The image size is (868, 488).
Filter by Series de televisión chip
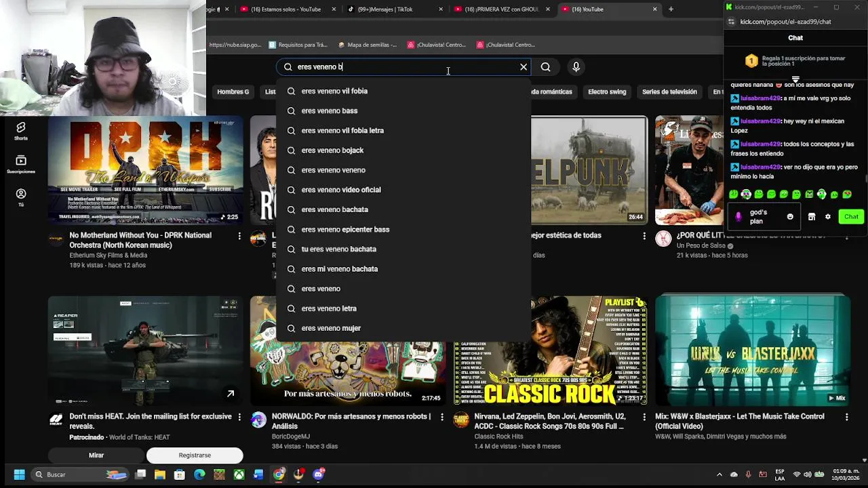click(669, 91)
